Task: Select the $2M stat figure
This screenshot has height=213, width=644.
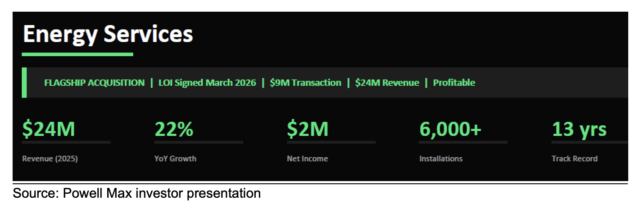Action: 308,129
